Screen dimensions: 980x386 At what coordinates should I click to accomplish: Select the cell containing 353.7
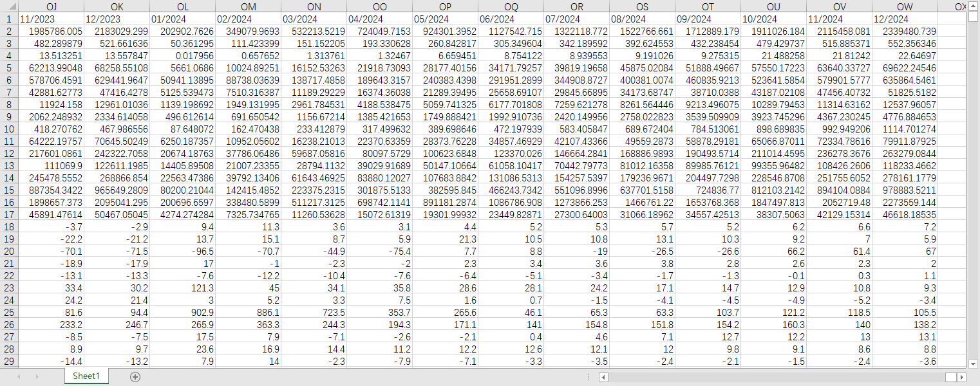pos(379,312)
